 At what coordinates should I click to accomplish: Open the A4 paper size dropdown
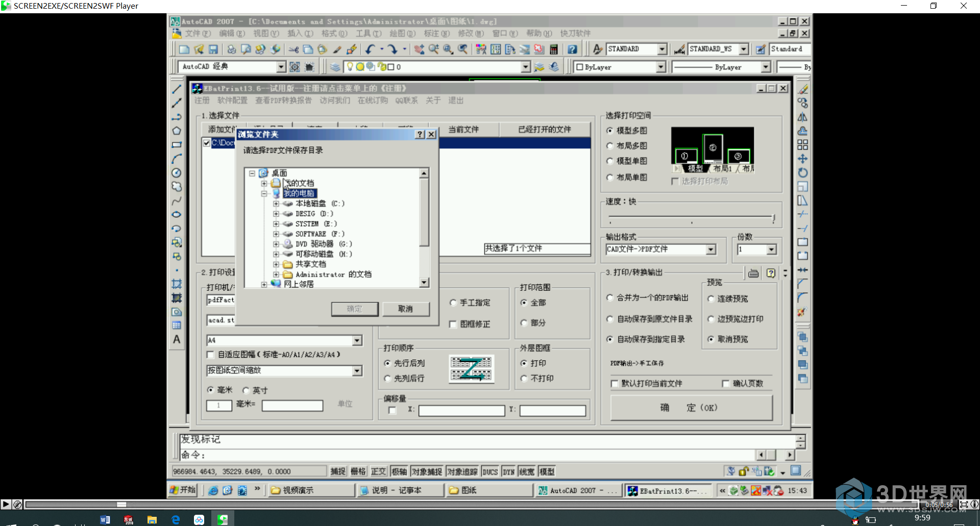coord(357,340)
